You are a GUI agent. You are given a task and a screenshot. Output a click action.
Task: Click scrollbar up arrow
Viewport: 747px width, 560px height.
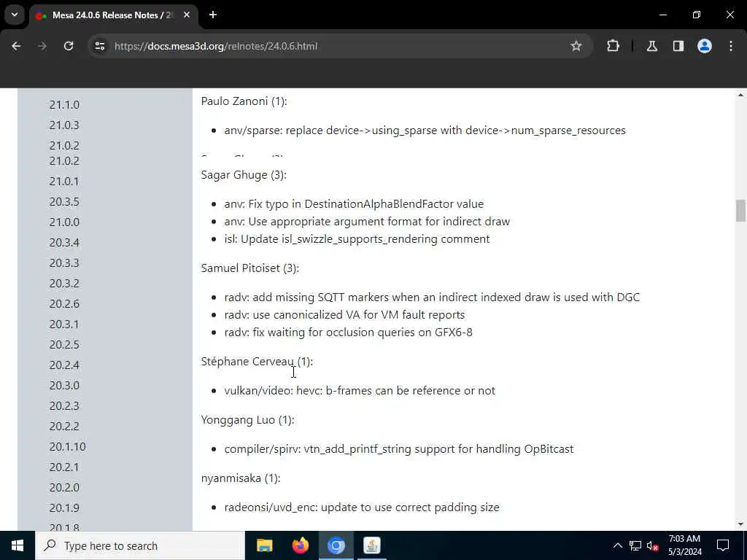(740, 96)
